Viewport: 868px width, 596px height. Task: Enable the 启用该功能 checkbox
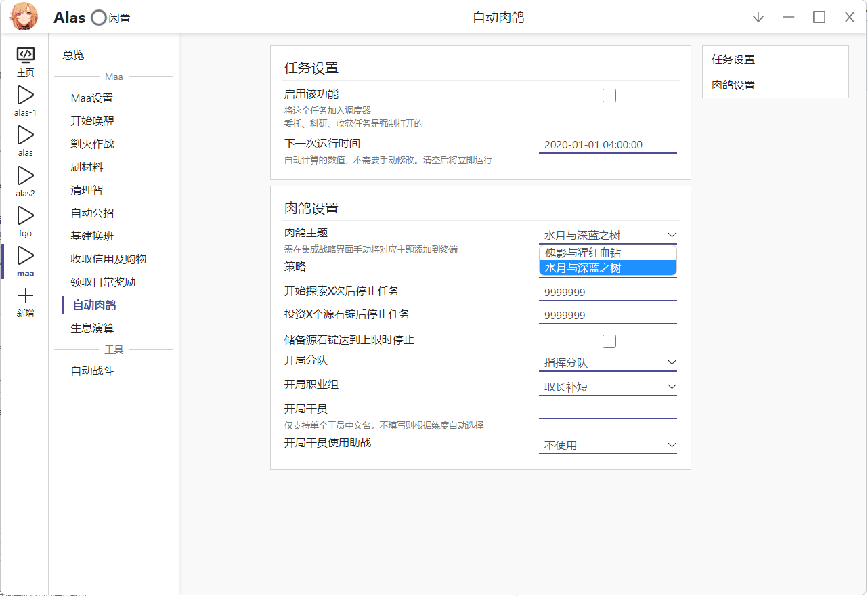pyautogui.click(x=609, y=95)
